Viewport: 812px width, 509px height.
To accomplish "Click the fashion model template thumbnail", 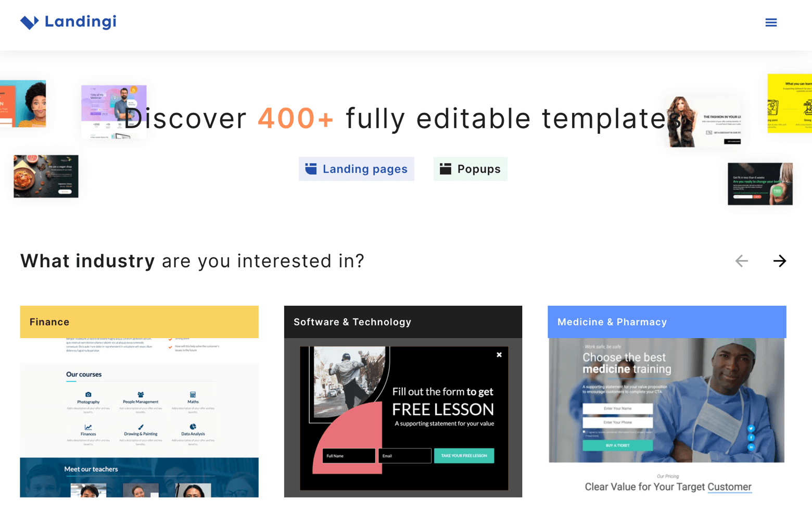I will click(704, 121).
